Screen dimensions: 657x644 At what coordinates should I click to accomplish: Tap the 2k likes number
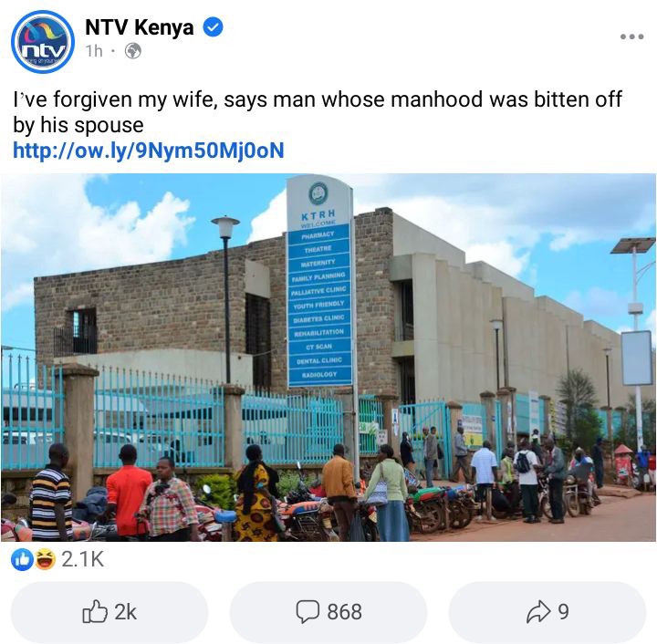tap(125, 612)
